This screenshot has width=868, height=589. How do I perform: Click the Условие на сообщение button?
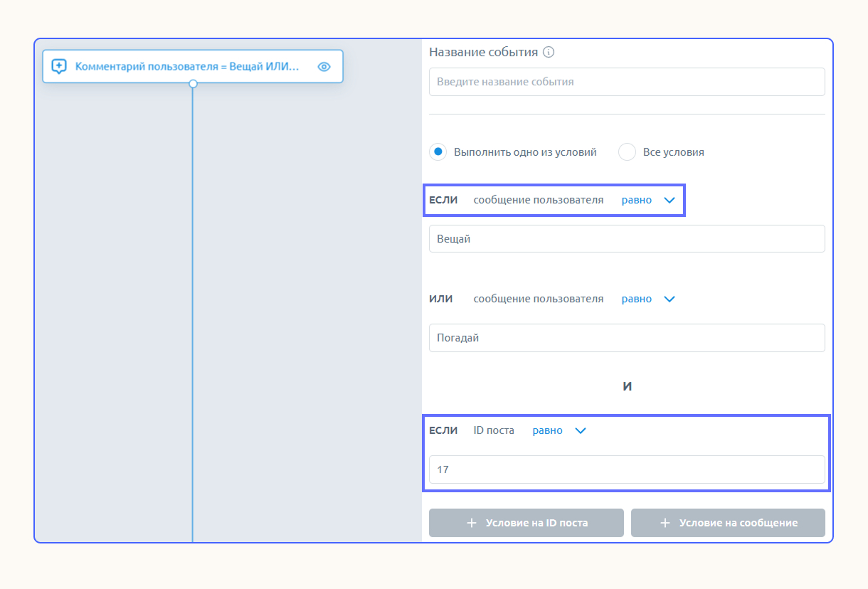click(x=728, y=523)
